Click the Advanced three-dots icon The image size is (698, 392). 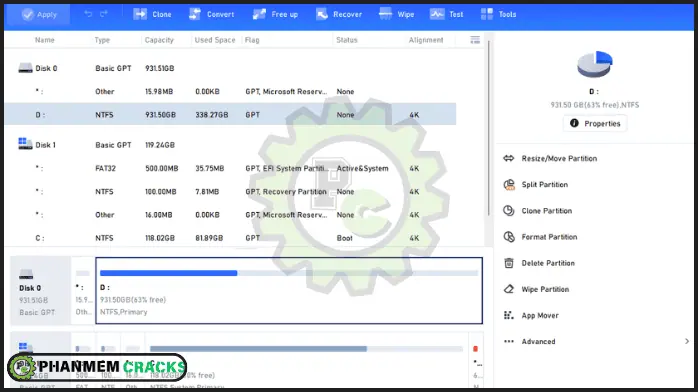tap(509, 341)
